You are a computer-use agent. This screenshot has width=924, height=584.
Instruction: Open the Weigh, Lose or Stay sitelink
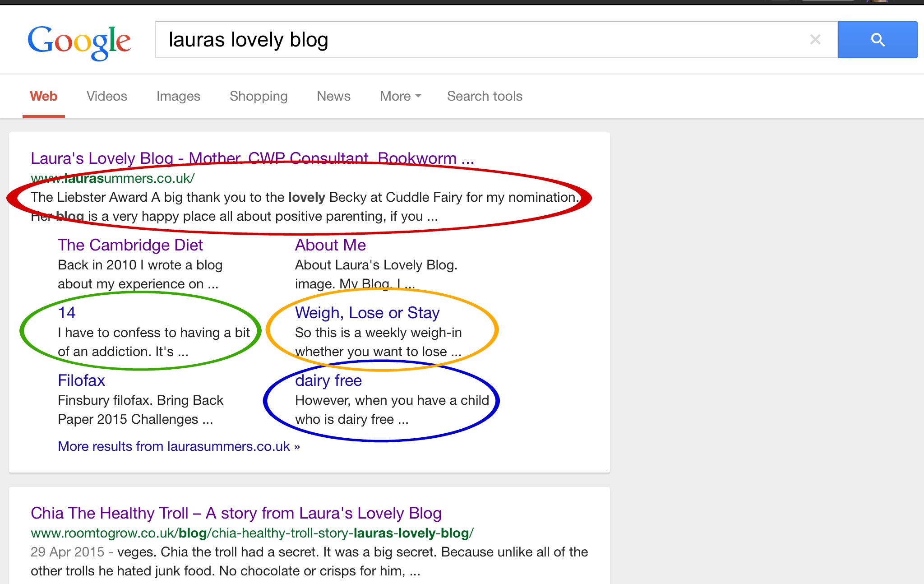367,313
